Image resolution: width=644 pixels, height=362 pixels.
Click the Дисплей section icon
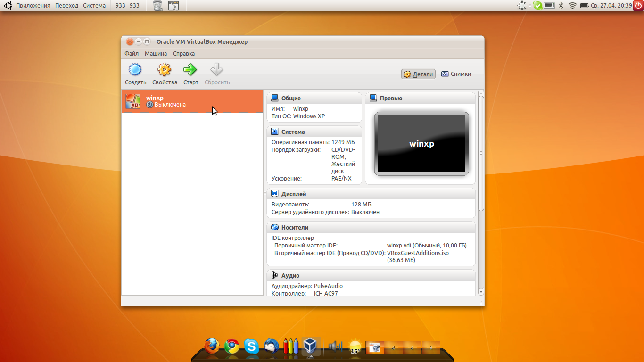[275, 194]
